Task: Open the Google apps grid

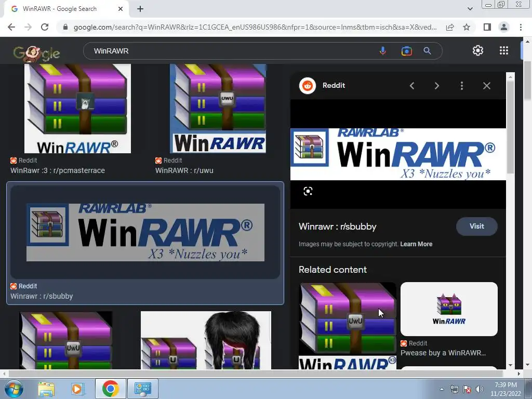Action: click(504, 50)
